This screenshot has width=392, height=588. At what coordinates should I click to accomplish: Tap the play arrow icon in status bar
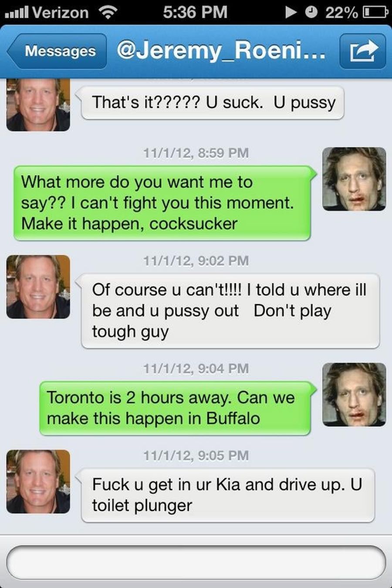291,12
